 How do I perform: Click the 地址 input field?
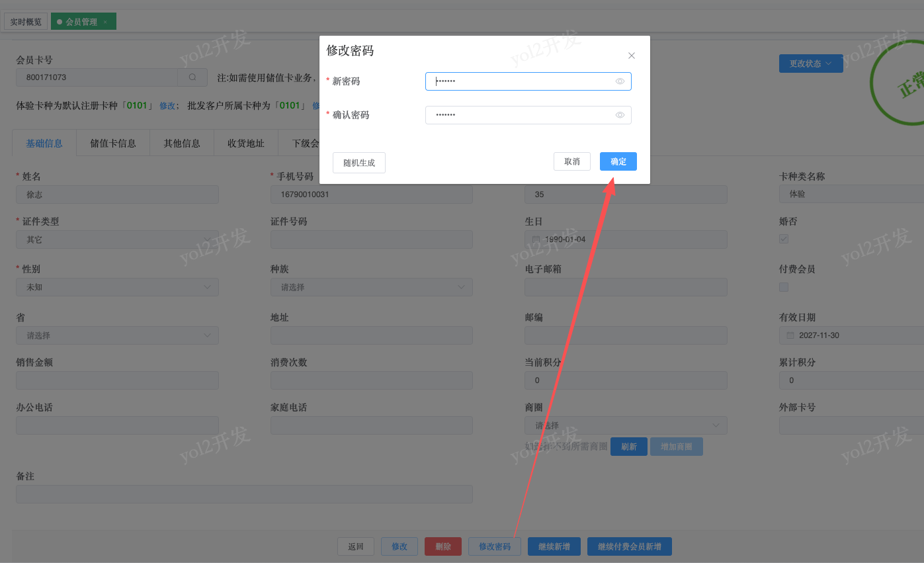pos(372,335)
